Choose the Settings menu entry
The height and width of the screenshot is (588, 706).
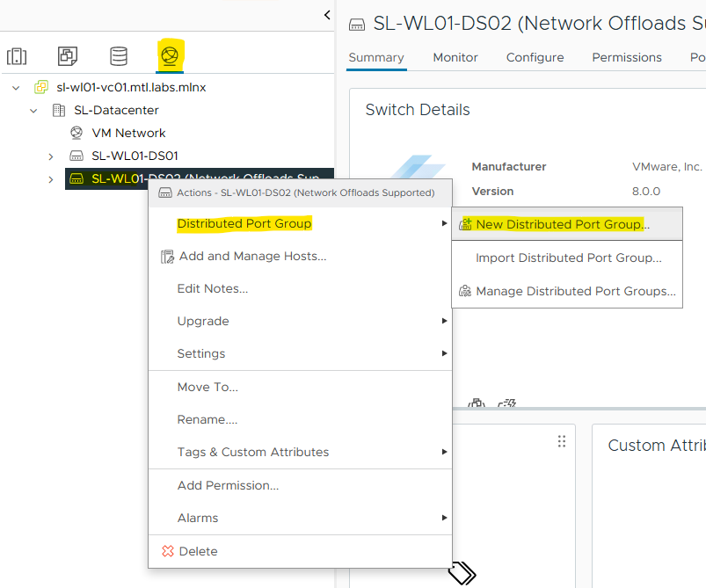[x=300, y=353]
